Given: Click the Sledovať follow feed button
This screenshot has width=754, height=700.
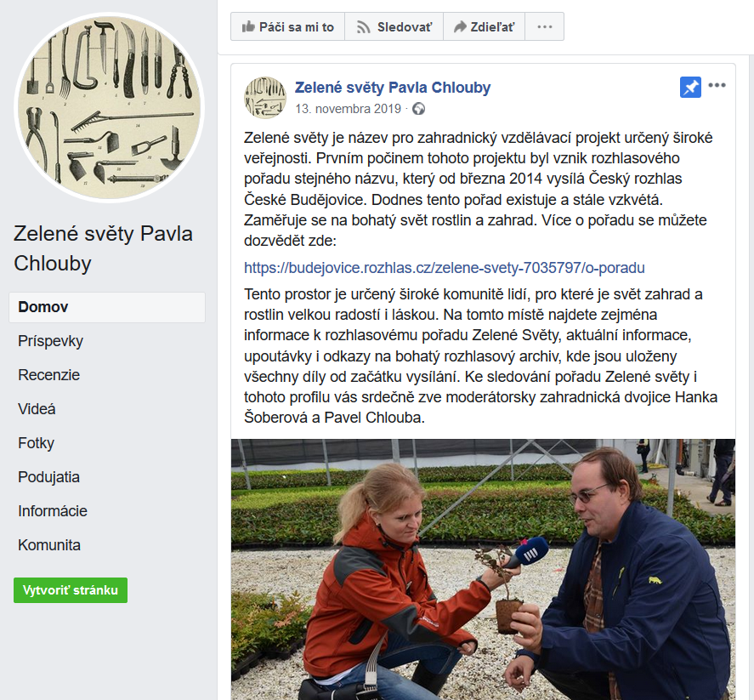Looking at the screenshot, I should point(394,27).
